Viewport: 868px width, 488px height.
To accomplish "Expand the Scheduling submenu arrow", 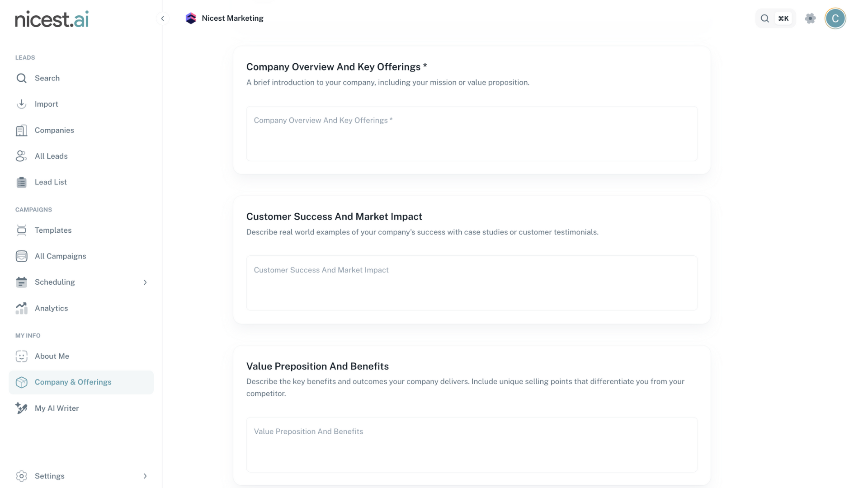I will (x=145, y=282).
